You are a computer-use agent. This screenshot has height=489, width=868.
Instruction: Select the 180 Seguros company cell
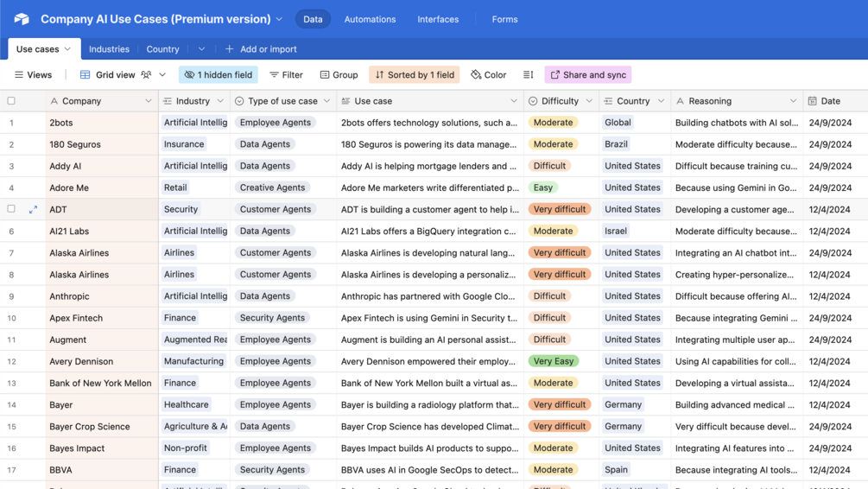102,144
